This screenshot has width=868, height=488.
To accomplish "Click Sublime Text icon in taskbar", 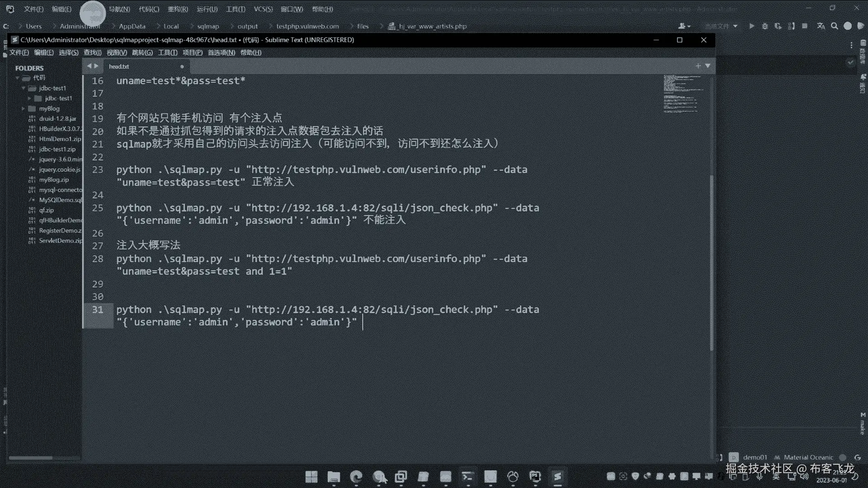I will pyautogui.click(x=557, y=477).
